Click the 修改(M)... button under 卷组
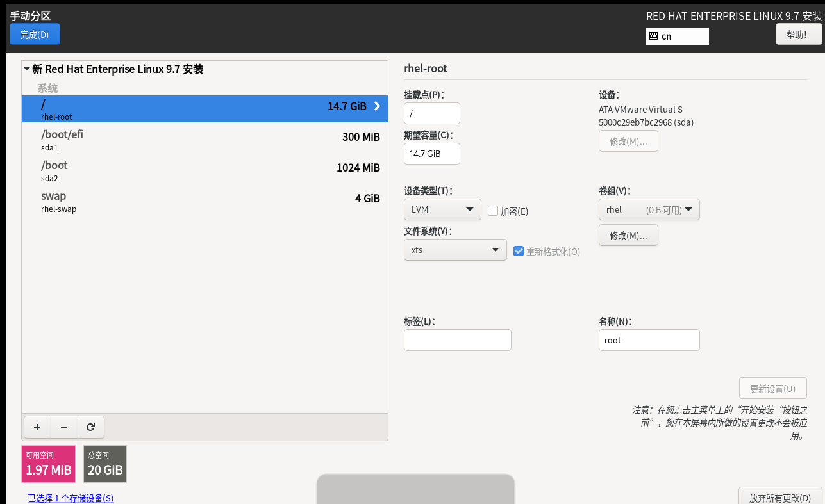Image resolution: width=825 pixels, height=504 pixels. tap(628, 236)
